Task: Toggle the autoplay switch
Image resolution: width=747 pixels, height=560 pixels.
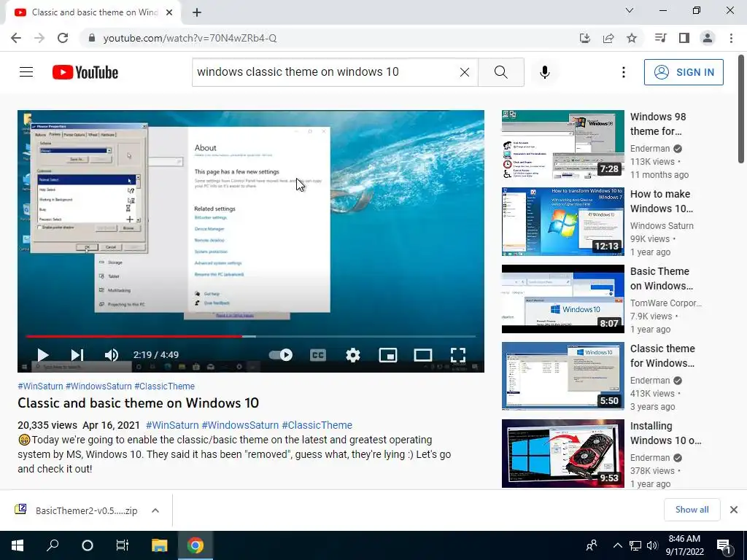Action: [281, 355]
